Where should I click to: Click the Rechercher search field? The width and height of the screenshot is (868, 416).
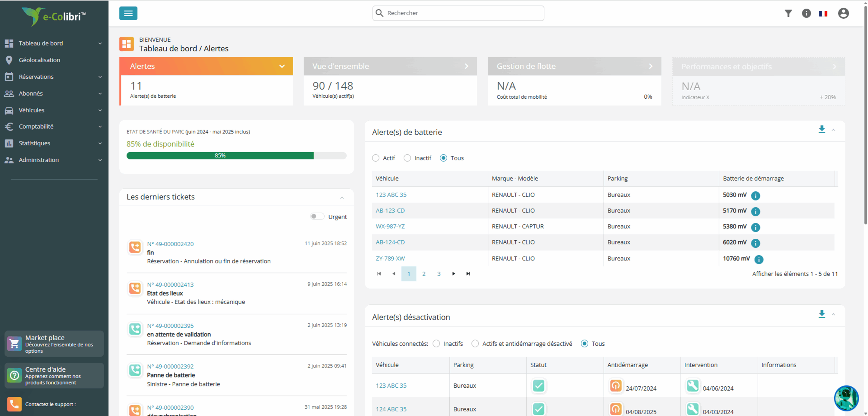point(458,13)
